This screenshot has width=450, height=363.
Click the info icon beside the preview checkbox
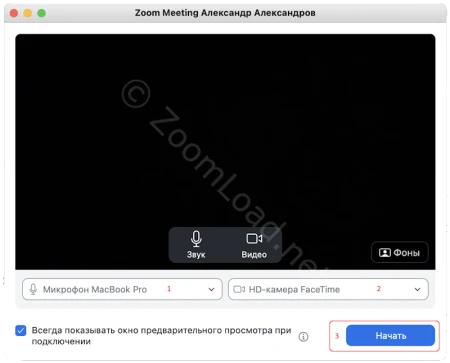coord(303,337)
